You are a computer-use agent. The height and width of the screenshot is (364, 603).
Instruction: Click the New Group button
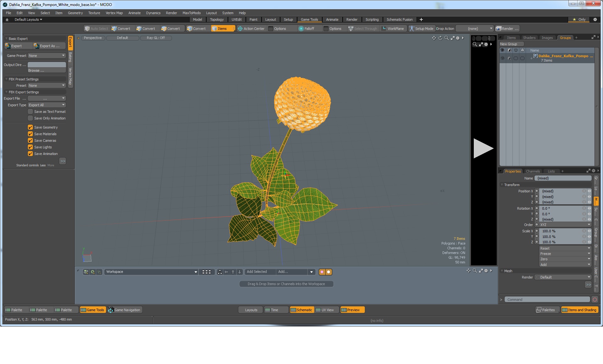pos(511,44)
